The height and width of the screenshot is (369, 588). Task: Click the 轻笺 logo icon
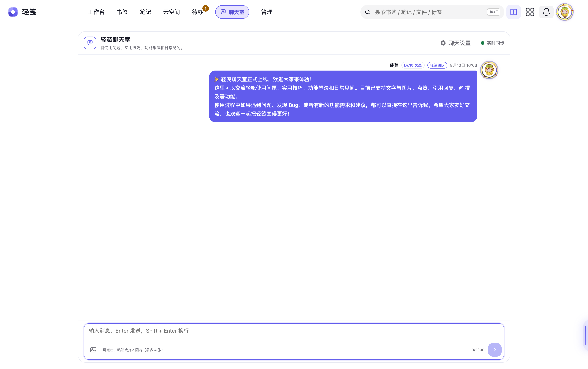pyautogui.click(x=13, y=12)
